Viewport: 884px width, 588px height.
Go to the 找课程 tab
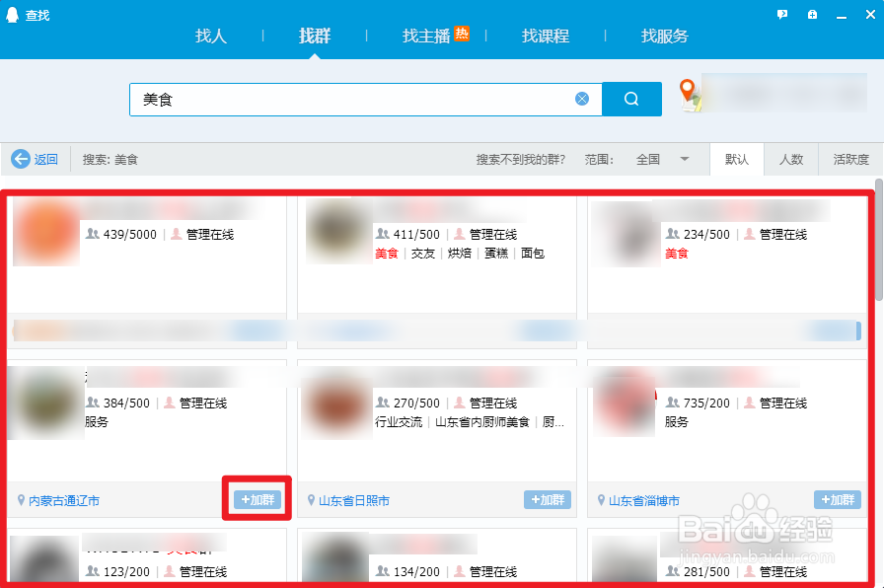[546, 37]
